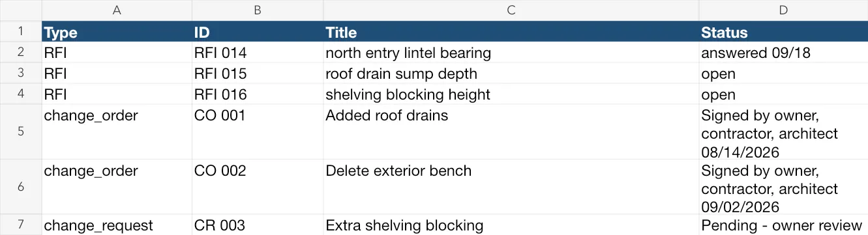Select 'Pending - owner review' cell
The width and height of the screenshot is (868, 235).
(x=783, y=225)
